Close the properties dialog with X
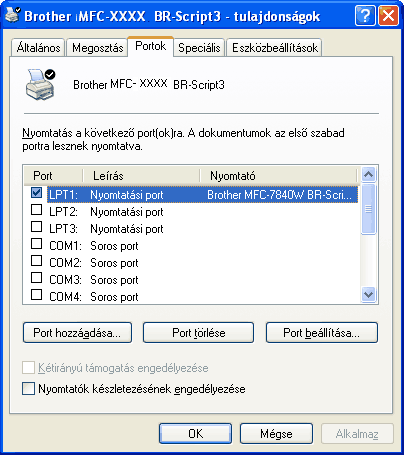Viewport: 404px width, 455px height. (x=388, y=15)
